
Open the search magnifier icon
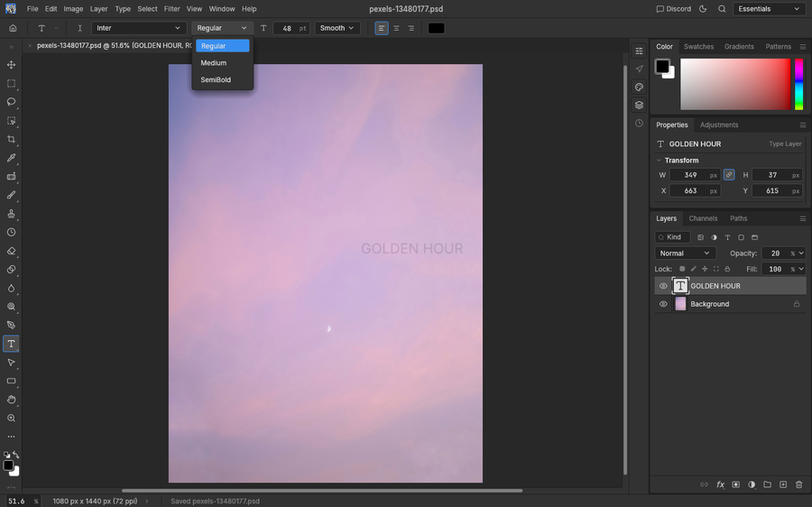722,9
